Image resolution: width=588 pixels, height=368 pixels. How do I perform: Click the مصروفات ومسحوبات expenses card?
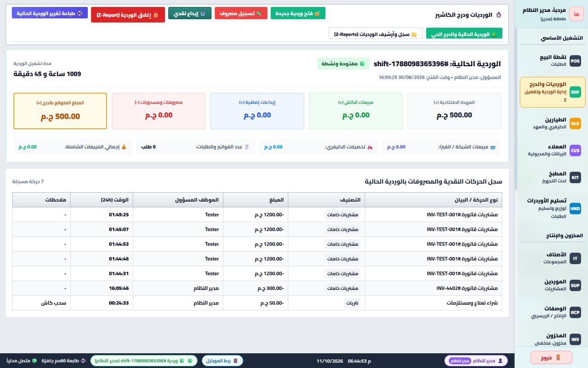pyautogui.click(x=159, y=111)
